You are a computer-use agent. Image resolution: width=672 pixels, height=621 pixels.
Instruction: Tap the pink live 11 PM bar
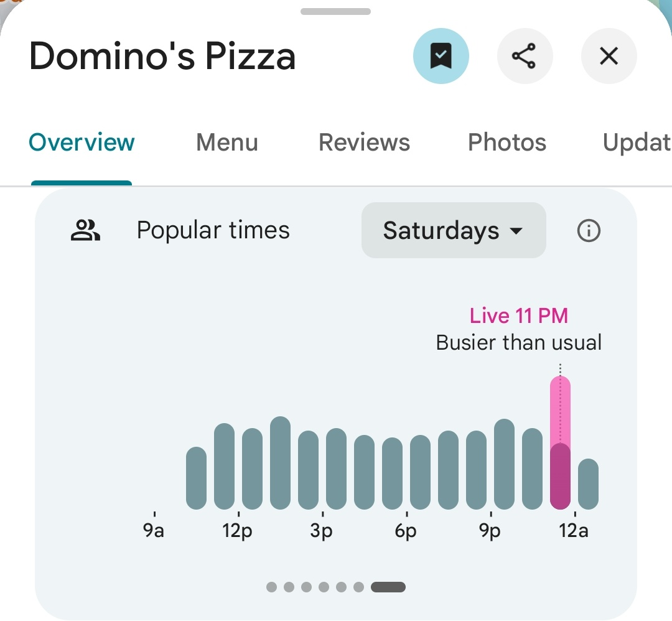(x=560, y=443)
